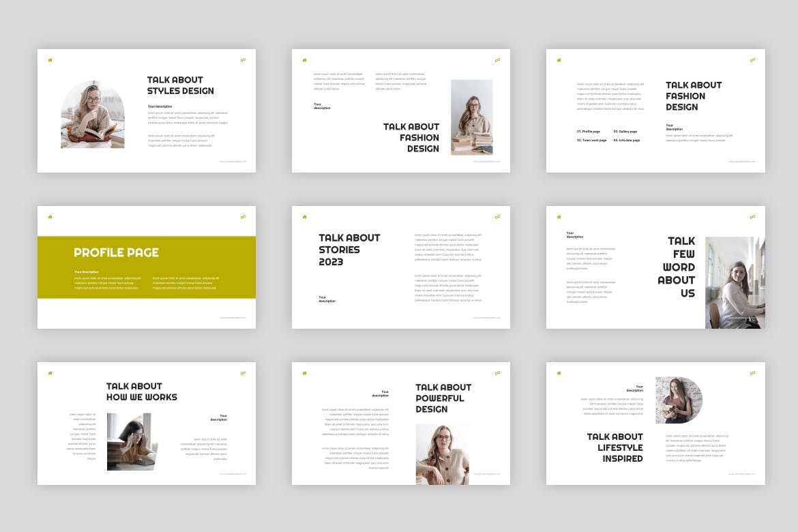Click top-right link icon on Stories 2023 slide
The width and height of the screenshot is (798, 532).
(x=497, y=217)
